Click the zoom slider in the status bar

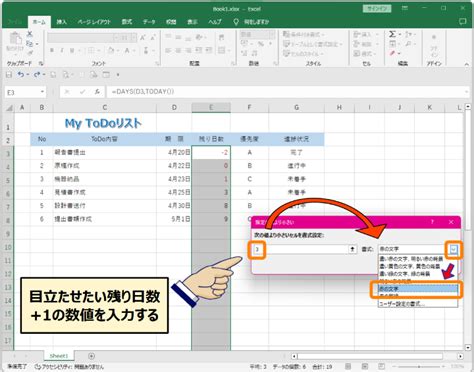420,367
